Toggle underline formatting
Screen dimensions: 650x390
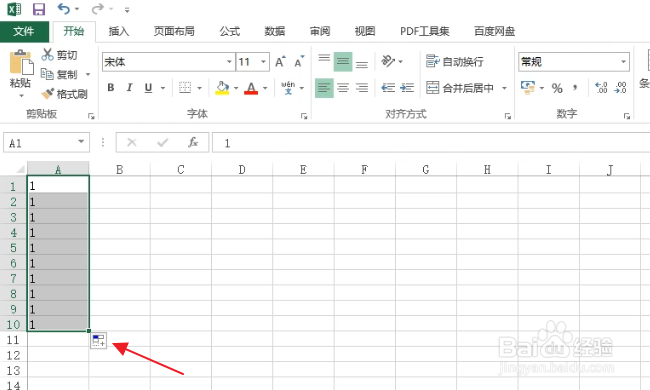tap(148, 87)
